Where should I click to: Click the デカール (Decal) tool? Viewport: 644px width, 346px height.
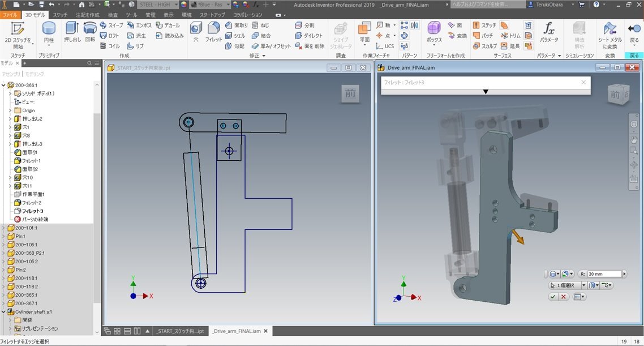click(168, 25)
